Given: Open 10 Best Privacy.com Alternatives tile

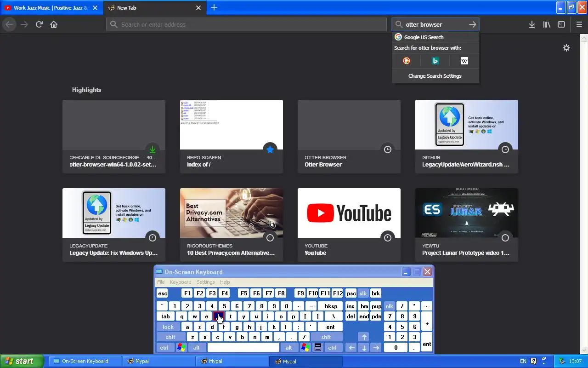Looking at the screenshot, I should 232,224.
